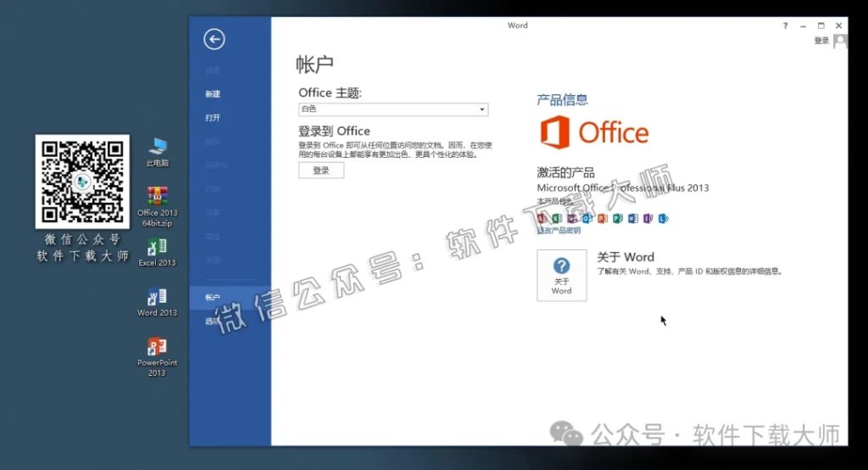Click the Word product icon

click(x=632, y=218)
